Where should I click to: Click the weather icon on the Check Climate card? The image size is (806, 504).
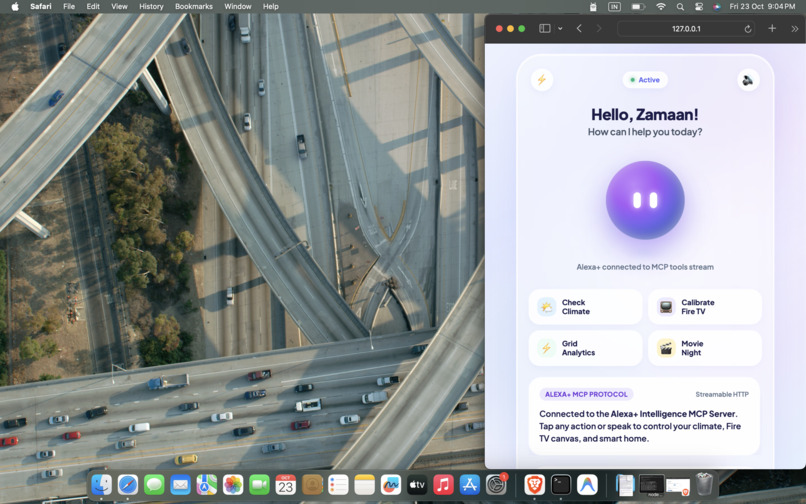546,307
